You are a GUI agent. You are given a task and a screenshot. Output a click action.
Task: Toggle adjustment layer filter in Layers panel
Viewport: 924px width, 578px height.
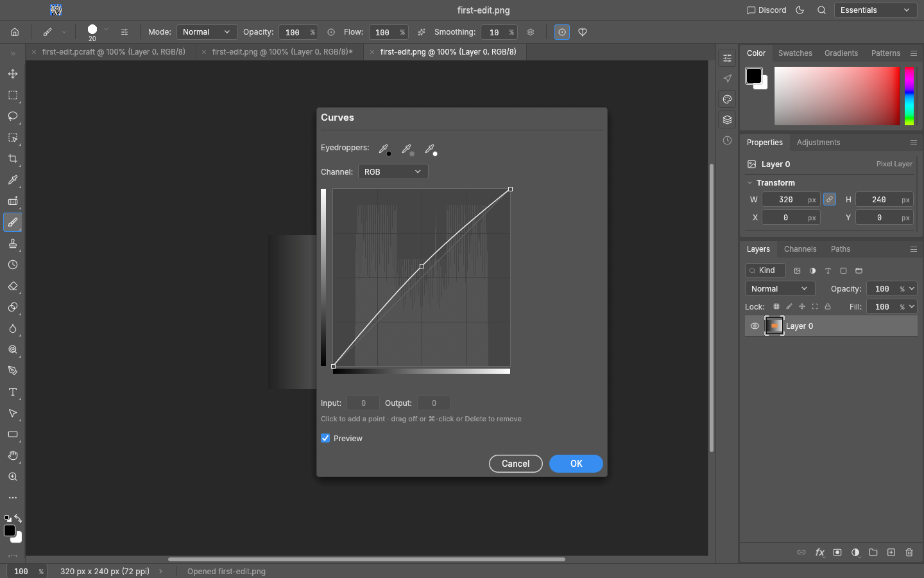[813, 271]
